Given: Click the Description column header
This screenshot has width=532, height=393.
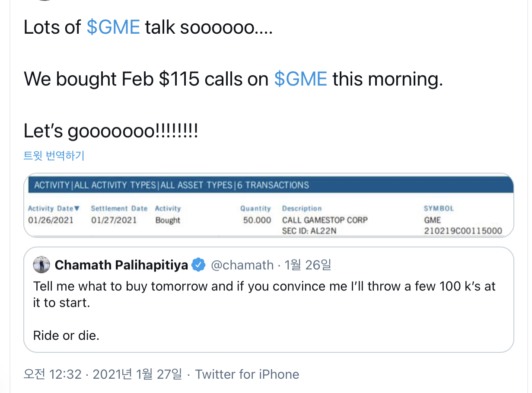Looking at the screenshot, I should click(x=302, y=208).
